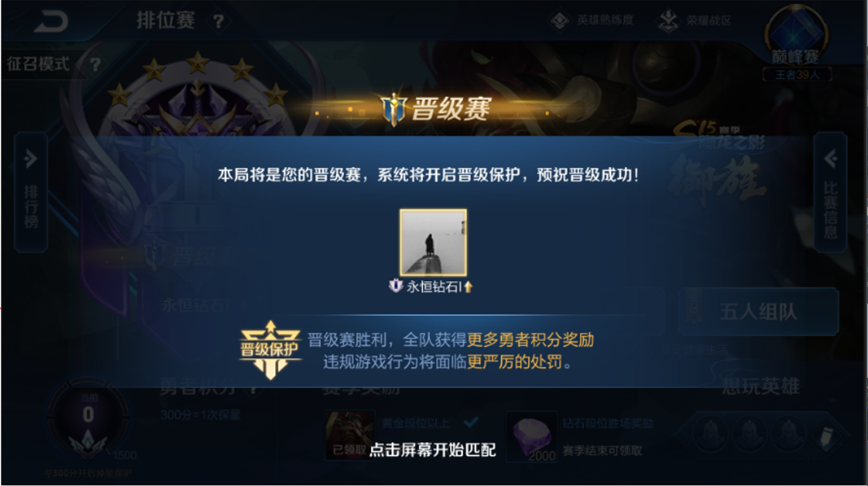Tap 点击屏幕开始匹配 to start matching
The image size is (868, 486).
point(433,449)
